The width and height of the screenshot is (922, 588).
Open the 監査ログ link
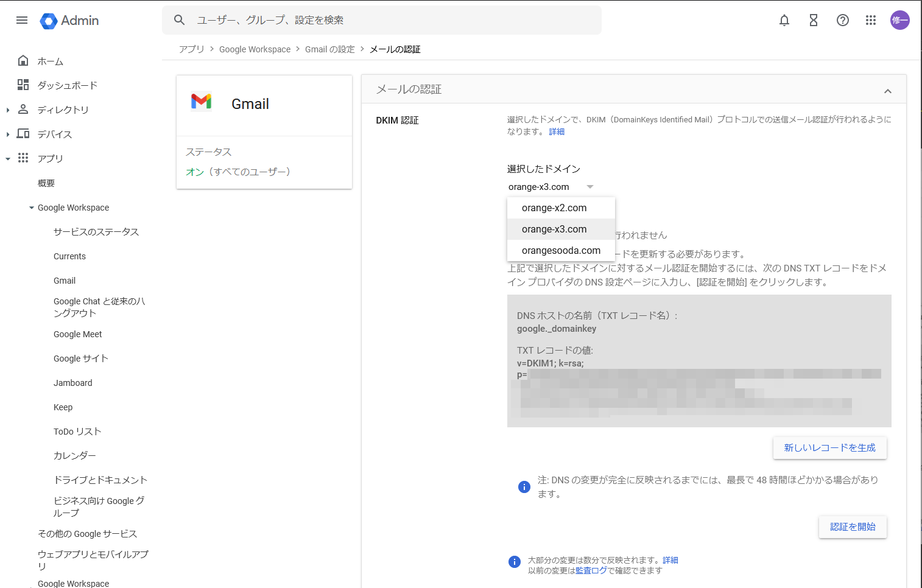click(x=591, y=571)
